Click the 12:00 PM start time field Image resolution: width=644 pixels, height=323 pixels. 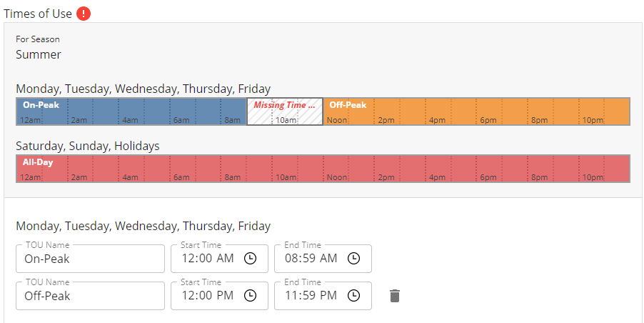coord(207,296)
